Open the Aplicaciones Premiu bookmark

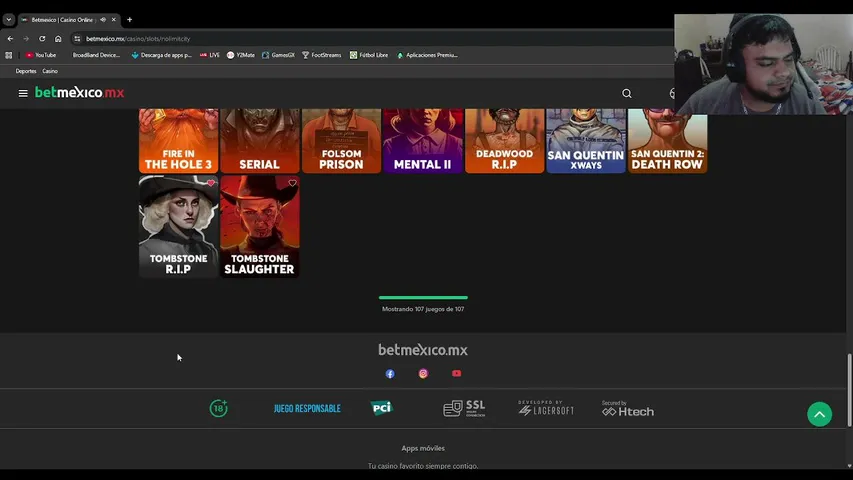[x=427, y=55]
